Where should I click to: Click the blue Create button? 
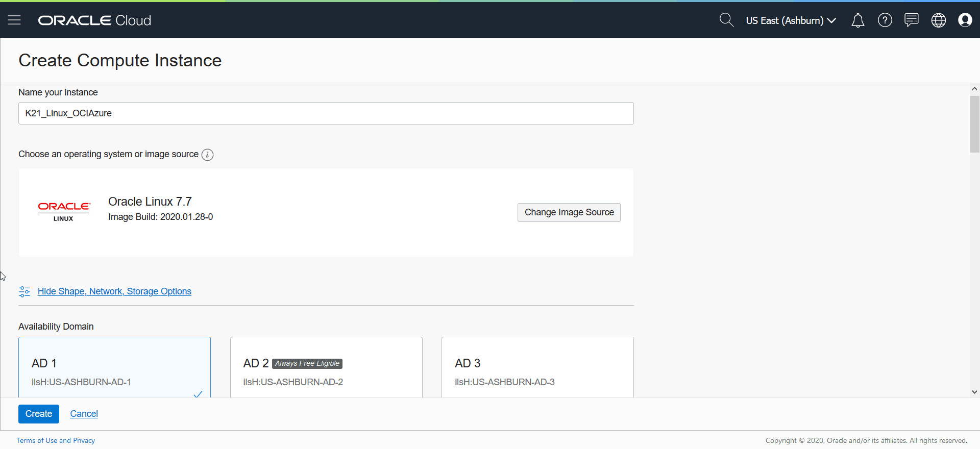pos(39,414)
